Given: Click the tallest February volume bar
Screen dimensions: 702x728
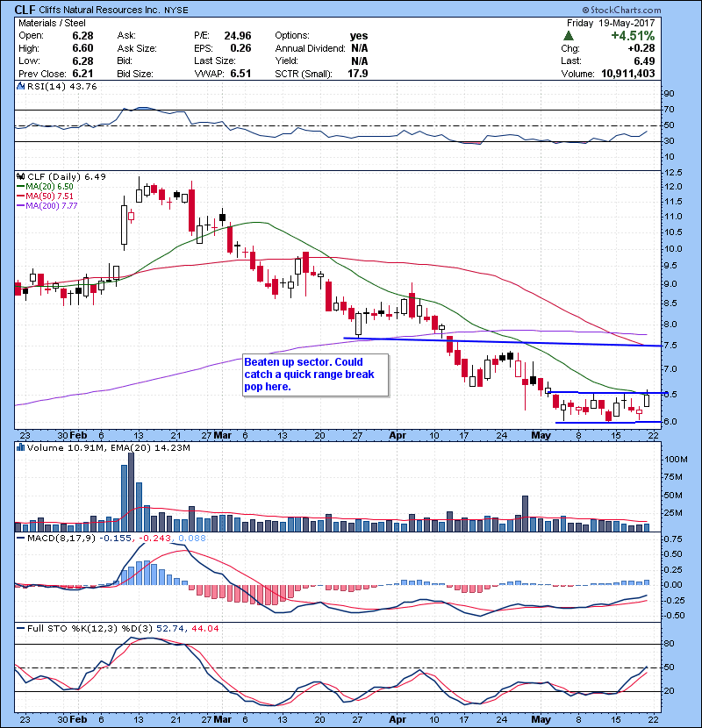Looking at the screenshot, I should [x=131, y=492].
